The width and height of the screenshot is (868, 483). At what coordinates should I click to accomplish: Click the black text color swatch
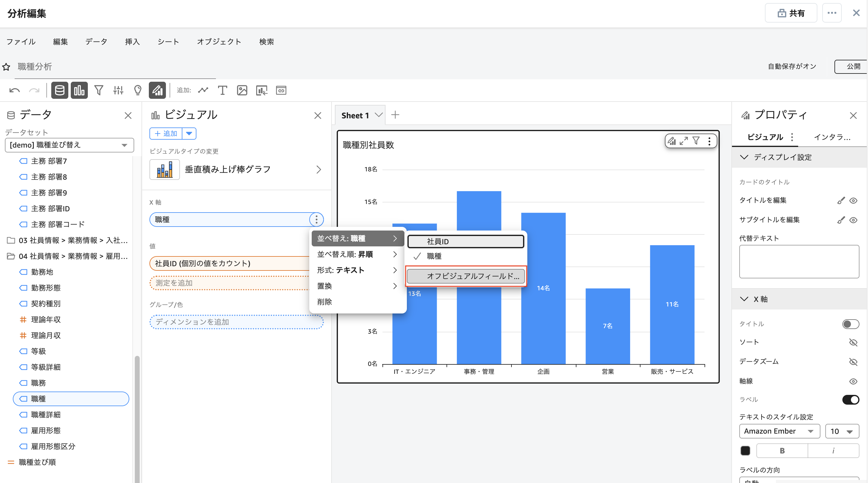pyautogui.click(x=745, y=451)
